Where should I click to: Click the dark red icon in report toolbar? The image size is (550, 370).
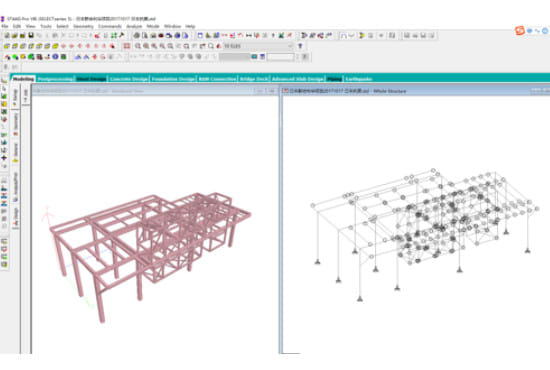(161, 35)
